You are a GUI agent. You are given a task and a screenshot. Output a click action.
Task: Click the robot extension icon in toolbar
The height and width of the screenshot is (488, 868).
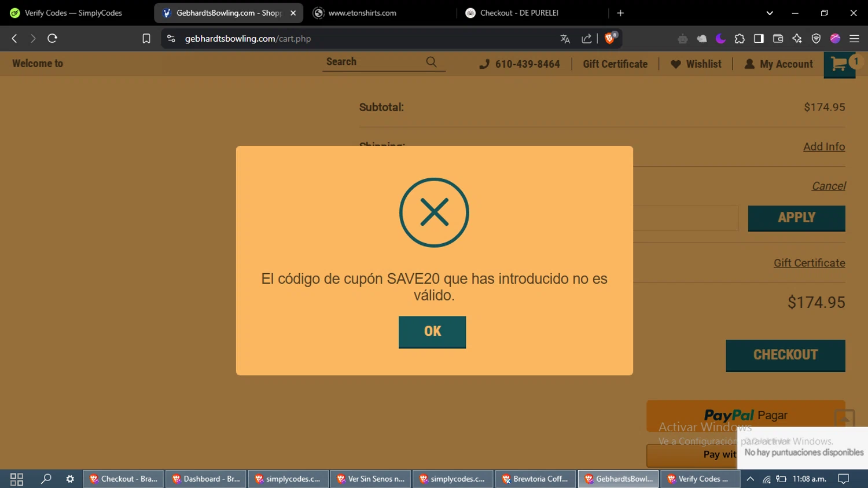[x=683, y=39]
